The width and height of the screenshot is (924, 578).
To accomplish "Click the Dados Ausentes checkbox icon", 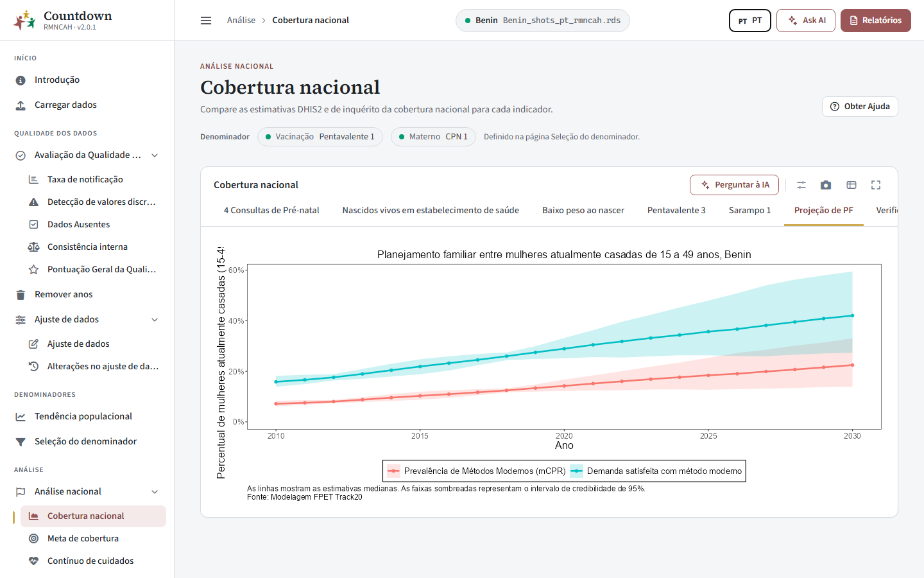I will 33,225.
